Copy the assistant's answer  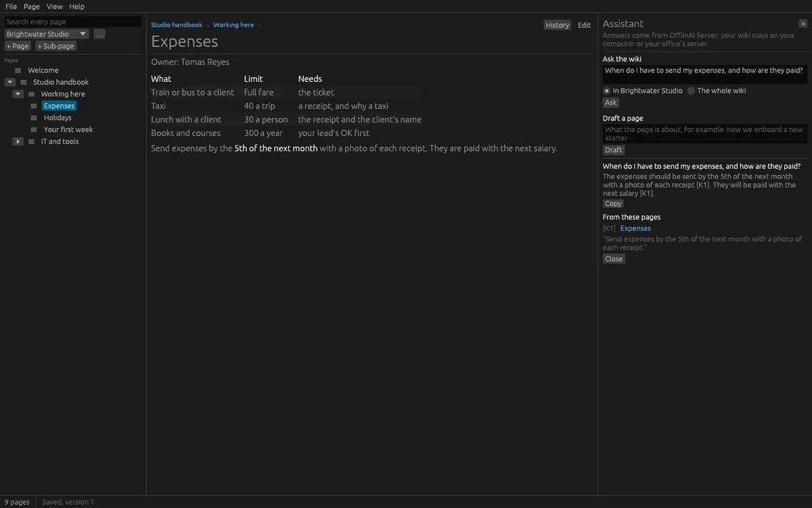(x=614, y=204)
